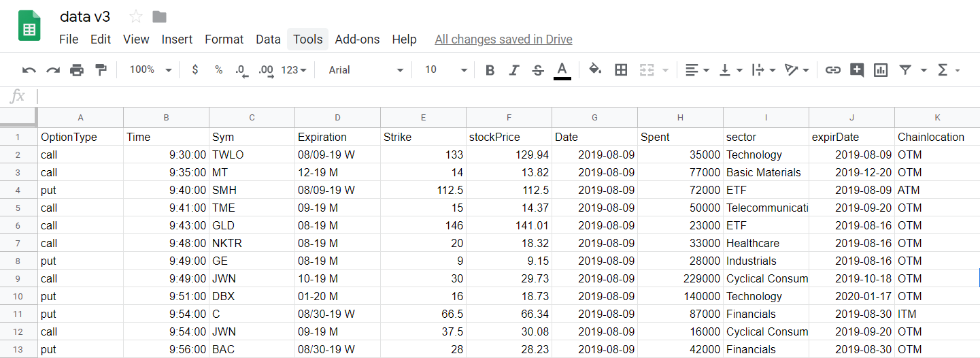This screenshot has height=358, width=980.
Task: Click the Healthcare sector cell
Action: (766, 243)
